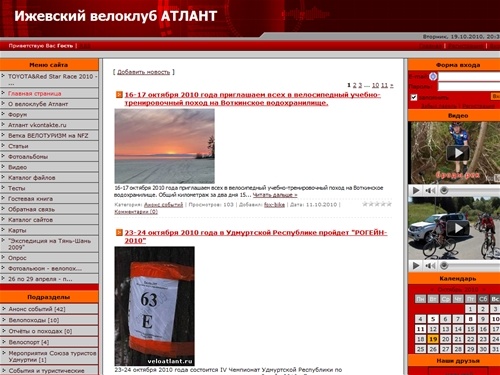Play the top forest cyclist video
500x375 pixels.
[458, 153]
